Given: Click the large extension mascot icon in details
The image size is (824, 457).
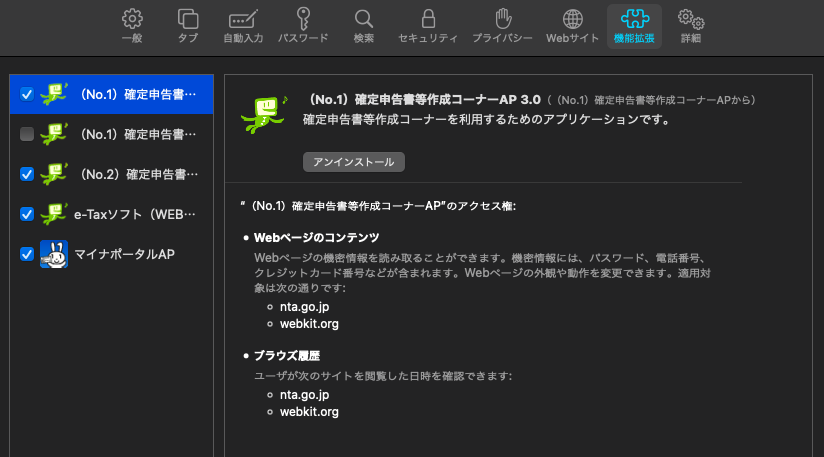Looking at the screenshot, I should (263, 113).
